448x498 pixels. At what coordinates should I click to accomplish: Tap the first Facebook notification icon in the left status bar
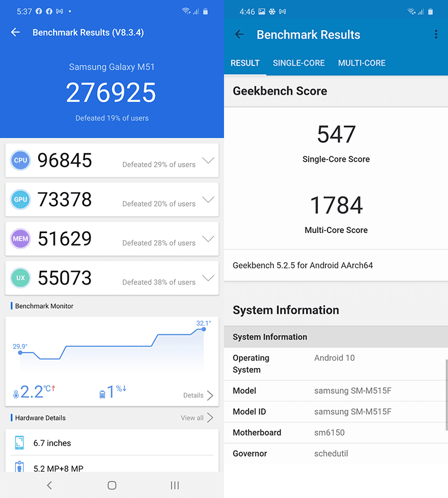pyautogui.click(x=39, y=11)
